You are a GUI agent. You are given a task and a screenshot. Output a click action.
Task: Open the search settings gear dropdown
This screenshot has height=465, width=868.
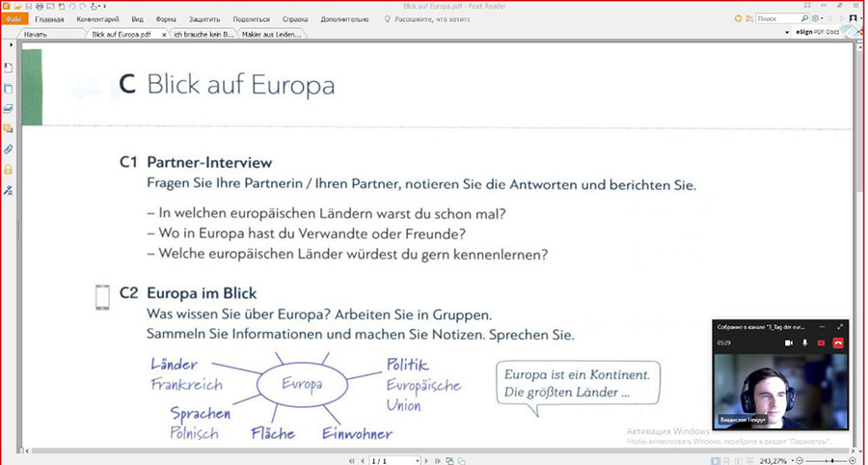tap(818, 18)
